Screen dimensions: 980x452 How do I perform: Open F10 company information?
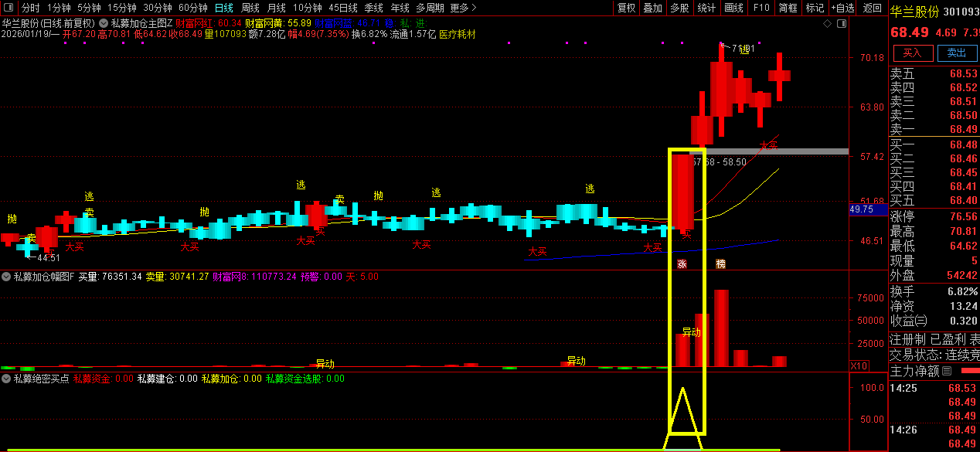[761, 8]
